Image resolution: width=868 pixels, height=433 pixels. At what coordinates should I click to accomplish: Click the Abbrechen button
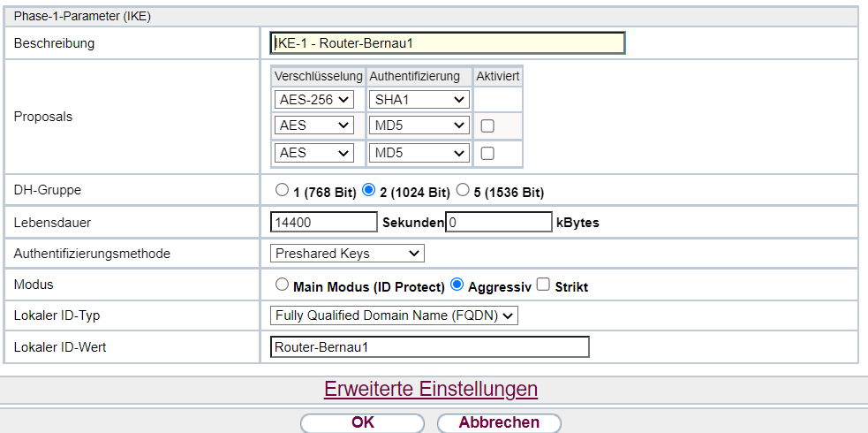click(499, 423)
